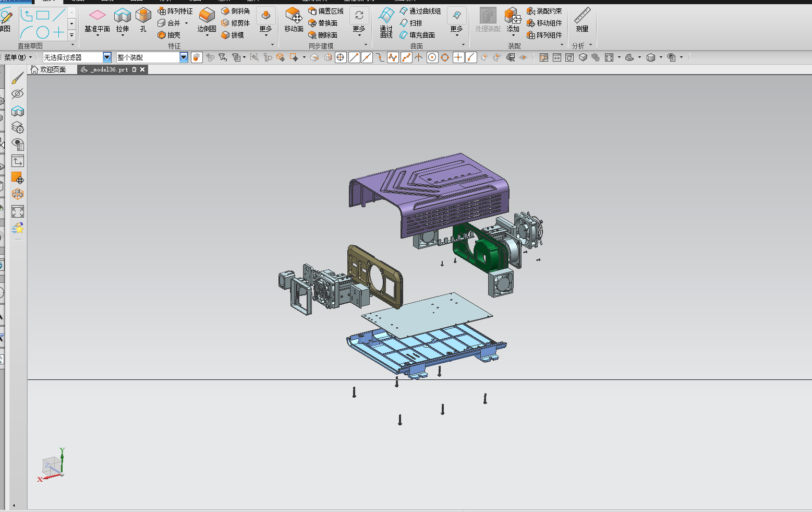Open the 添加 (Add Component) tool
Viewport: 812px width, 512px height.
tap(512, 19)
